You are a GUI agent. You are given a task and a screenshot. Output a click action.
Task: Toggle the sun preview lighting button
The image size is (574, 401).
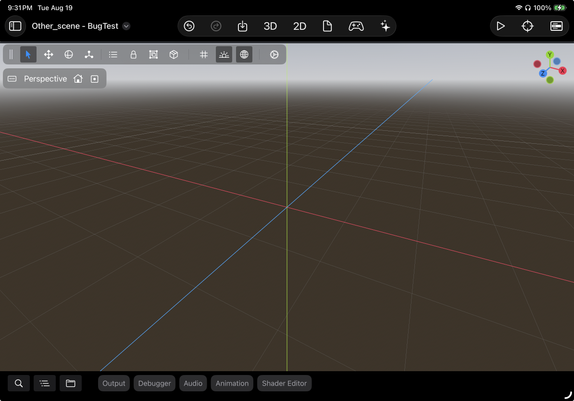tap(224, 55)
